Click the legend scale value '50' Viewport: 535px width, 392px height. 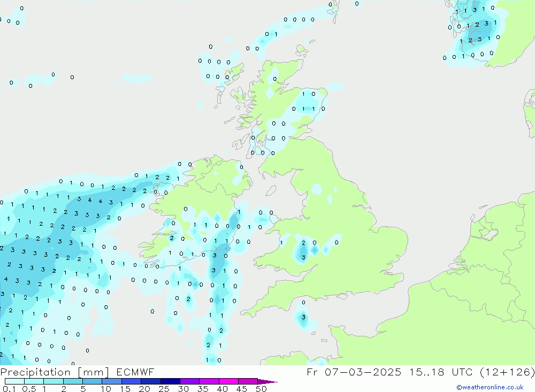[261, 389]
